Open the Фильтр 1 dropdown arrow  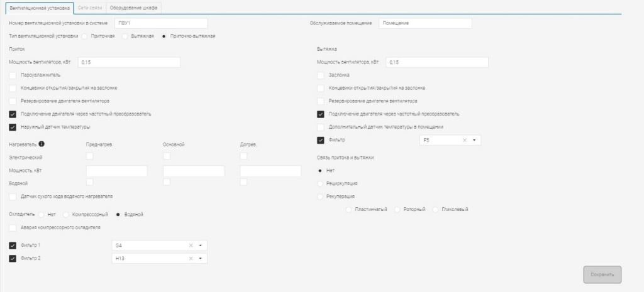pyautogui.click(x=201, y=246)
